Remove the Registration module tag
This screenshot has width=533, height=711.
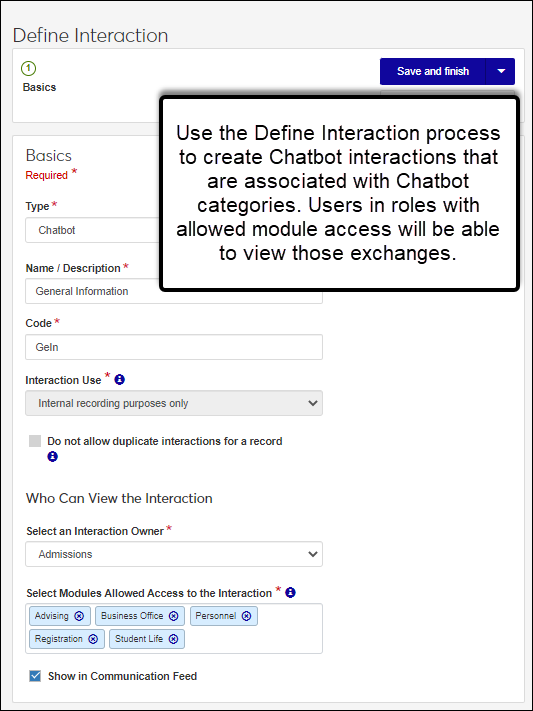pyautogui.click(x=93, y=638)
